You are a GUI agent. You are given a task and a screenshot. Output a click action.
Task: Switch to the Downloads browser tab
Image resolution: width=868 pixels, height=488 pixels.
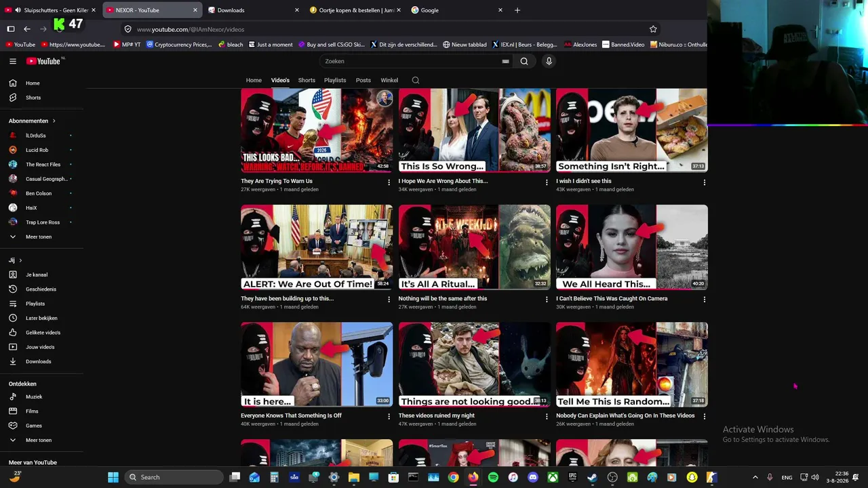254,10
